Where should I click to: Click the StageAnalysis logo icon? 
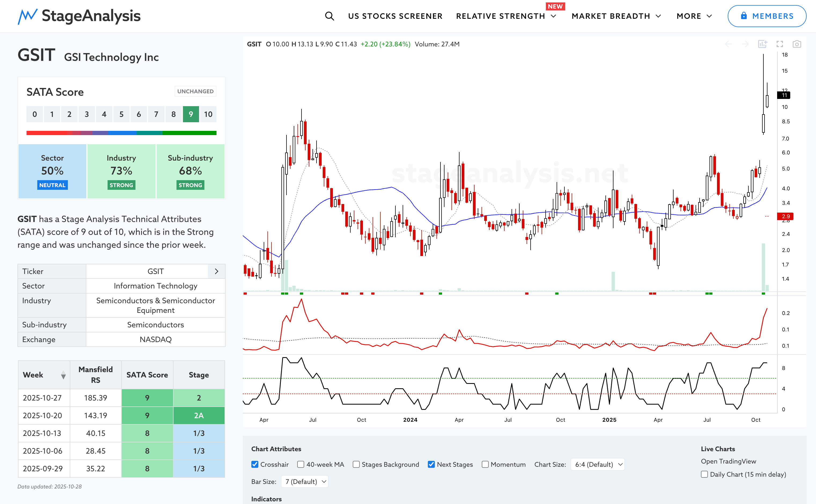click(27, 16)
